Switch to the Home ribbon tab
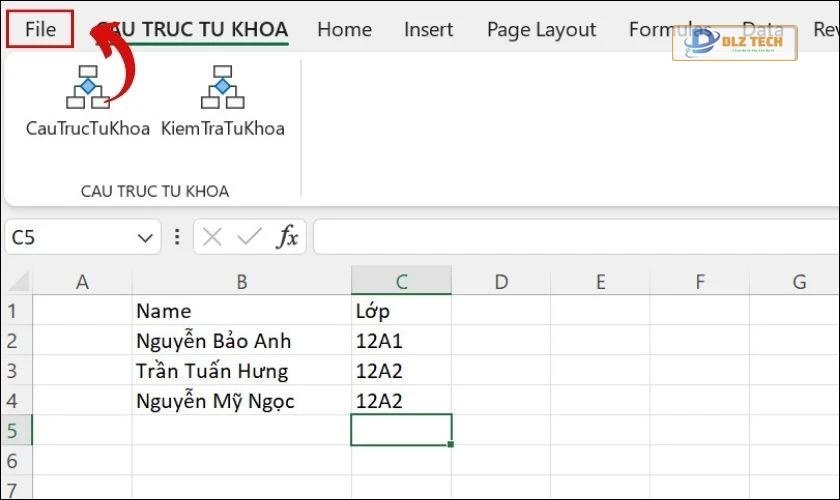 (344, 30)
